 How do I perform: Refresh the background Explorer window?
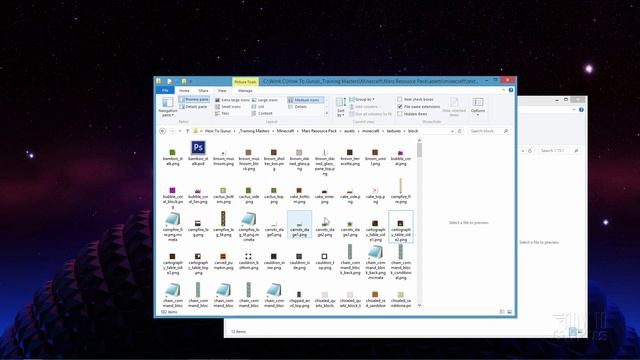click(x=530, y=151)
